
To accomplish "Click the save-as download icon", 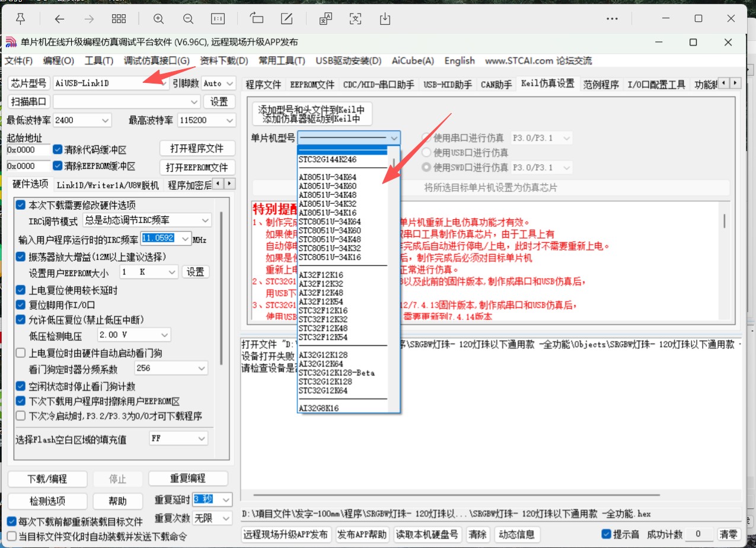I will [385, 19].
